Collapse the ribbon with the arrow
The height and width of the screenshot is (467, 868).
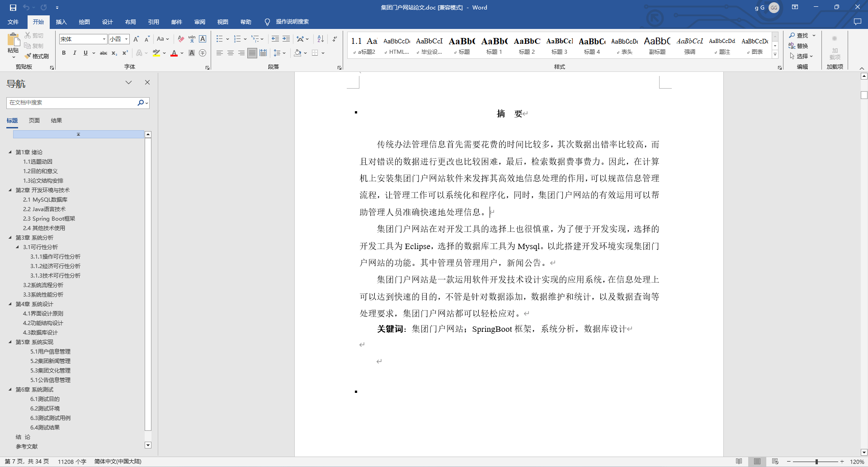[x=862, y=68]
